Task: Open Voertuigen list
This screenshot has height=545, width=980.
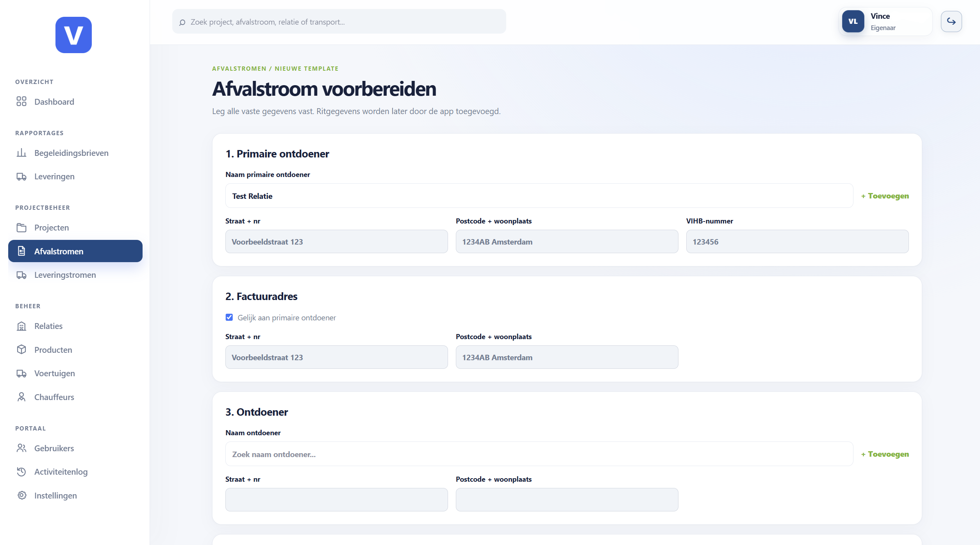Action: pyautogui.click(x=75, y=373)
